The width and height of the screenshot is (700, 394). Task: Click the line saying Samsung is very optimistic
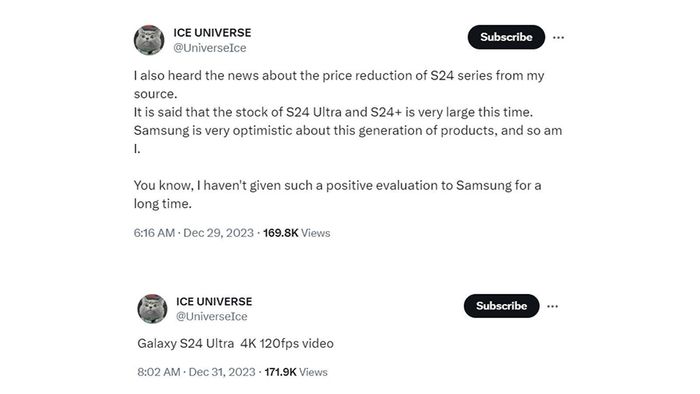[x=348, y=139]
